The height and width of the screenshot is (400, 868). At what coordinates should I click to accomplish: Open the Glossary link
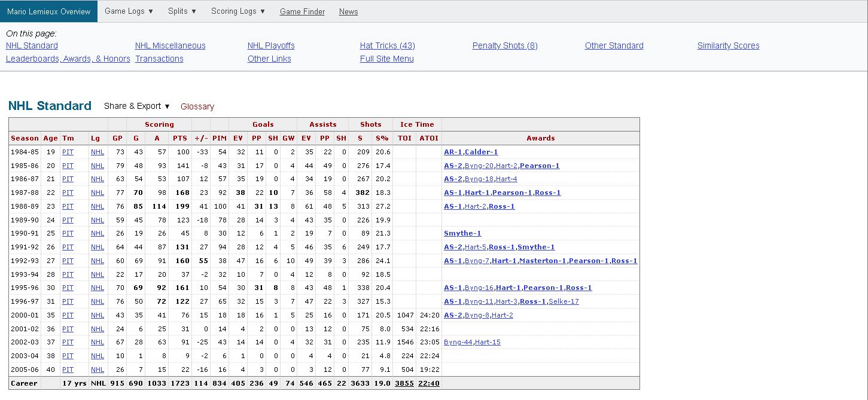coord(197,106)
